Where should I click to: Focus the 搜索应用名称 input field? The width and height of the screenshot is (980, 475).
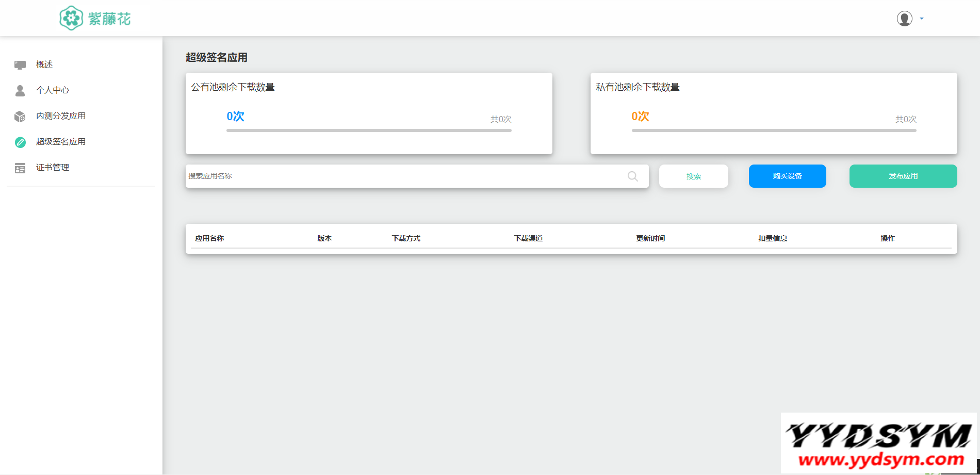(x=402, y=176)
